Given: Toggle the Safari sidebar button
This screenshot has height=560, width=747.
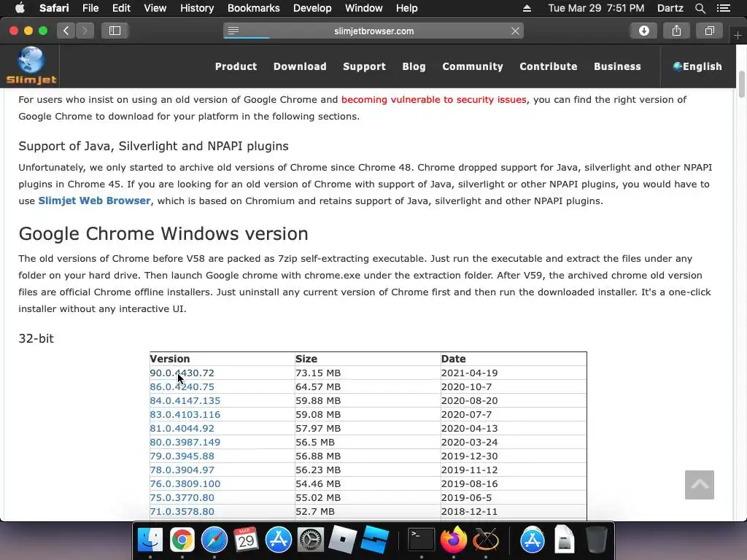Looking at the screenshot, I should point(115,31).
